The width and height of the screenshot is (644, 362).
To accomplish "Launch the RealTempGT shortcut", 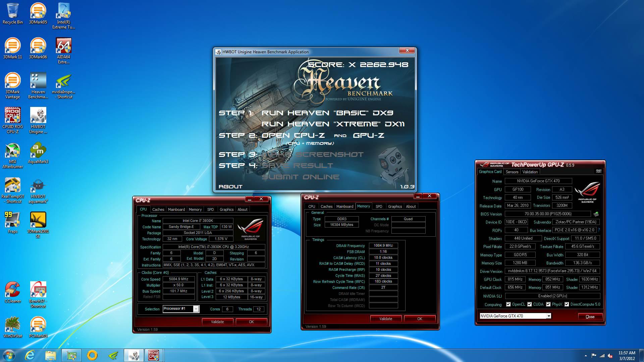I will pyautogui.click(x=12, y=190).
